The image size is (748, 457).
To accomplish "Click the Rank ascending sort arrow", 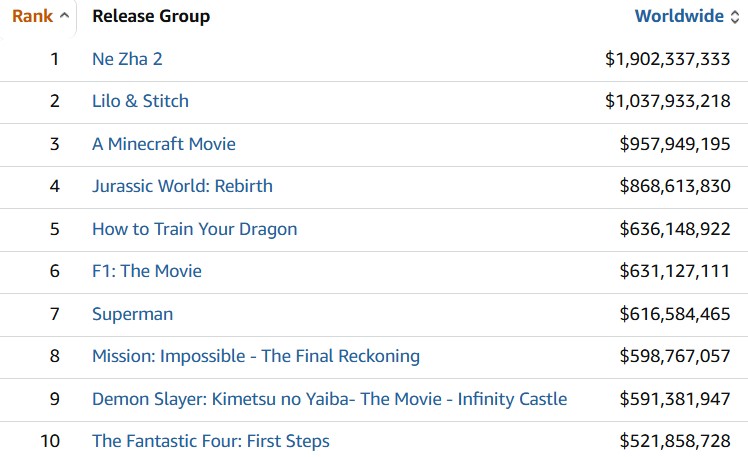I will 65,16.
